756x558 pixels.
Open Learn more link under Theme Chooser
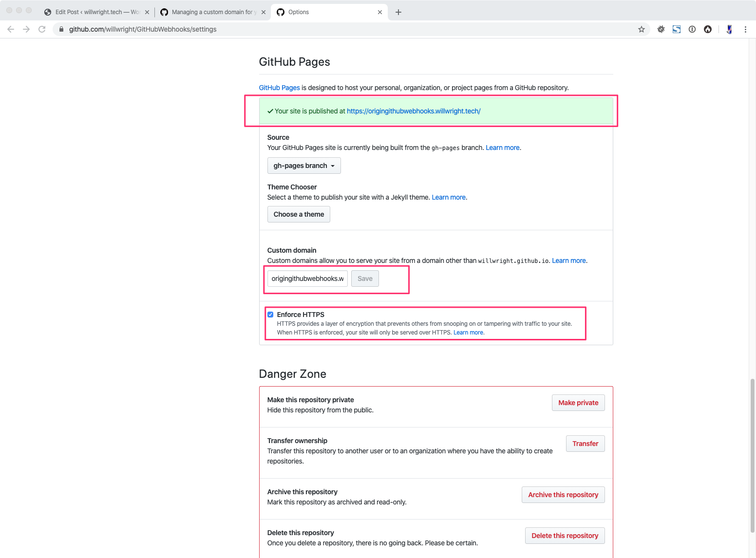click(449, 197)
